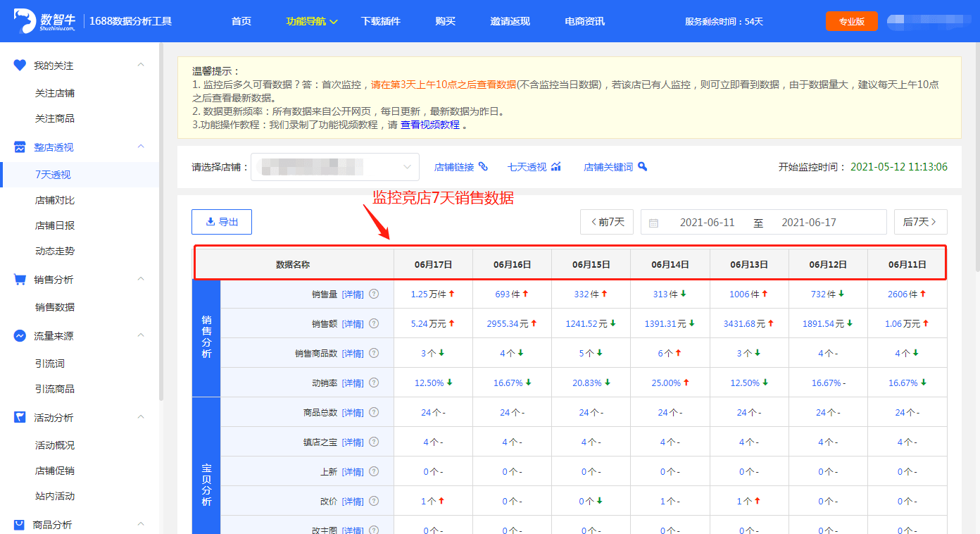Click the 七天透视 chart icon
Image resolution: width=980 pixels, height=534 pixels.
pos(556,167)
